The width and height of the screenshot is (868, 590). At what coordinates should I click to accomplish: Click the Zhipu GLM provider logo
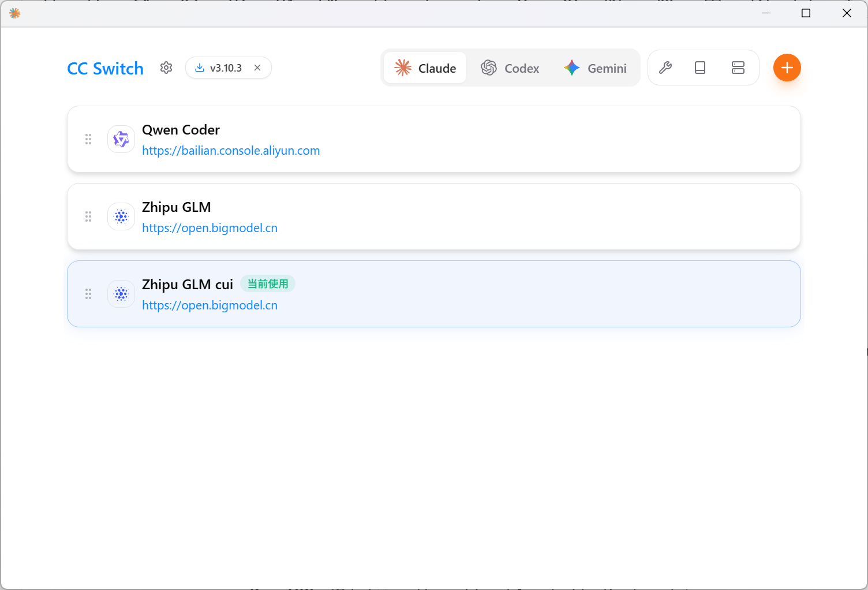coord(121,216)
